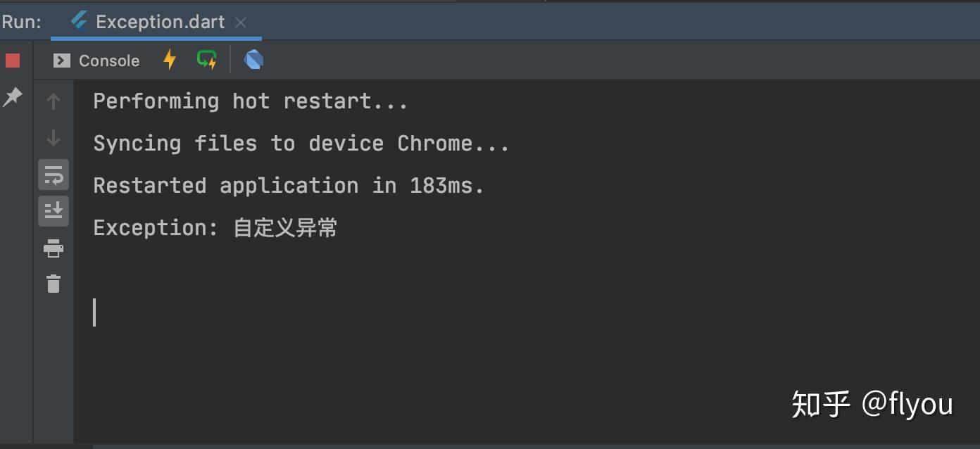Screen dimensions: 980x449
Task: Stop the running Flutter application
Action: tap(13, 61)
